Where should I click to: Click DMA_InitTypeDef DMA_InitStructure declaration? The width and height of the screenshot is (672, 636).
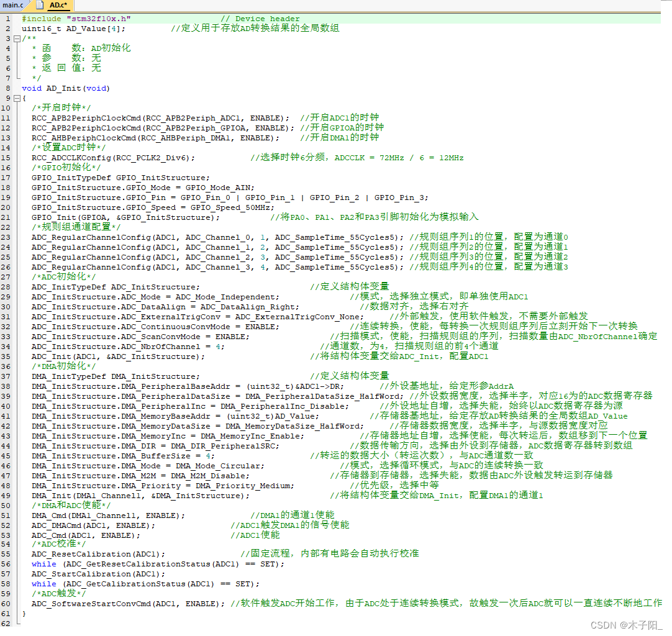click(116, 376)
